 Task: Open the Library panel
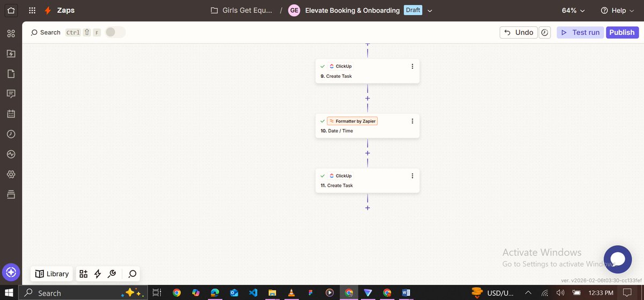click(x=52, y=274)
